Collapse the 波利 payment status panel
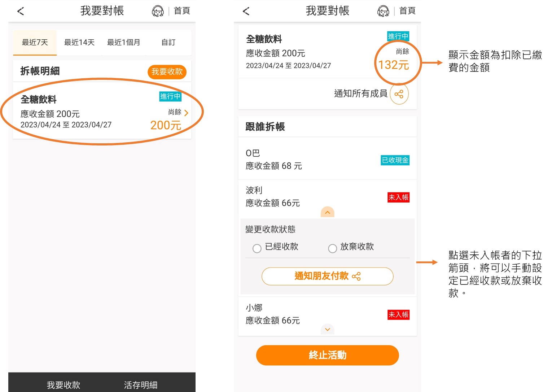The width and height of the screenshot is (552, 392). tap(327, 212)
